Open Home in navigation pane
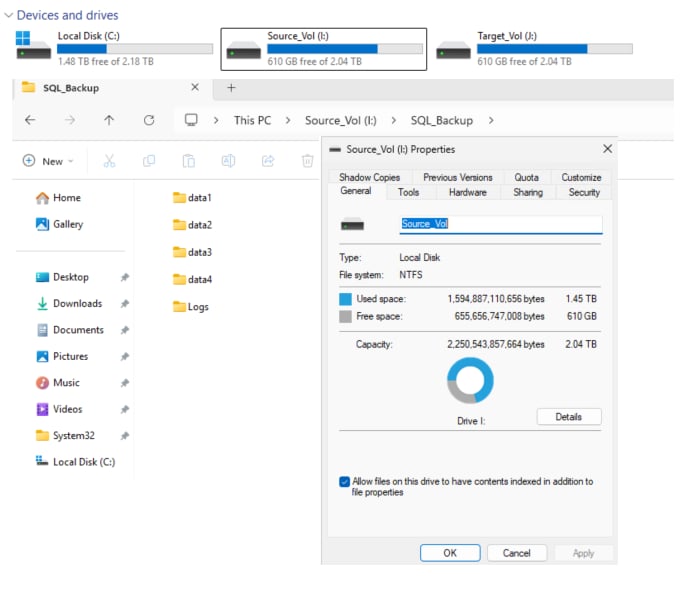The width and height of the screenshot is (684, 590). 58,198
